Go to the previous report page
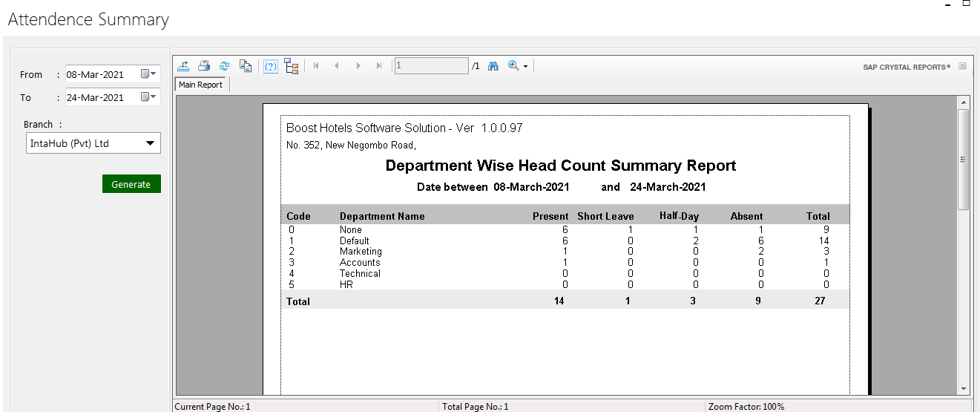The height and width of the screenshot is (412, 980). click(x=337, y=66)
